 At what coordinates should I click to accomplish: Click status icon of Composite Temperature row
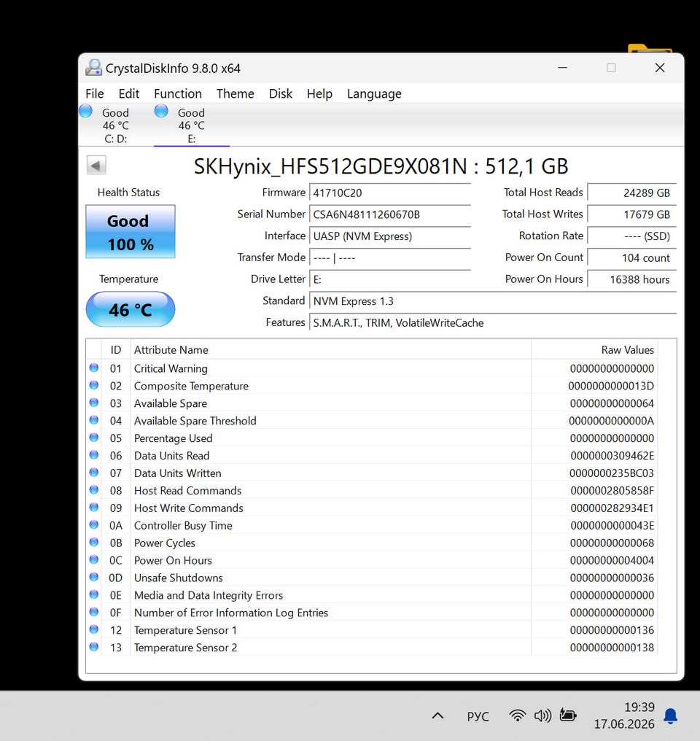[x=94, y=385]
